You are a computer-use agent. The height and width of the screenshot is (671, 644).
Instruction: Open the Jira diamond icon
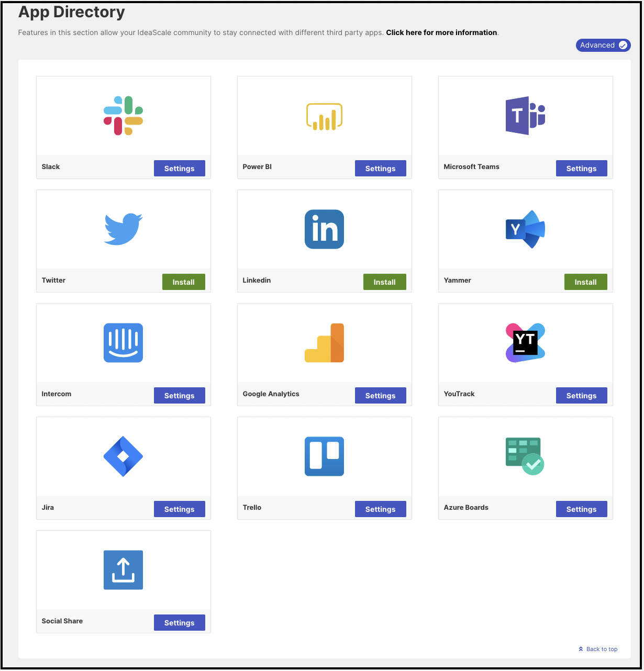coord(123,456)
